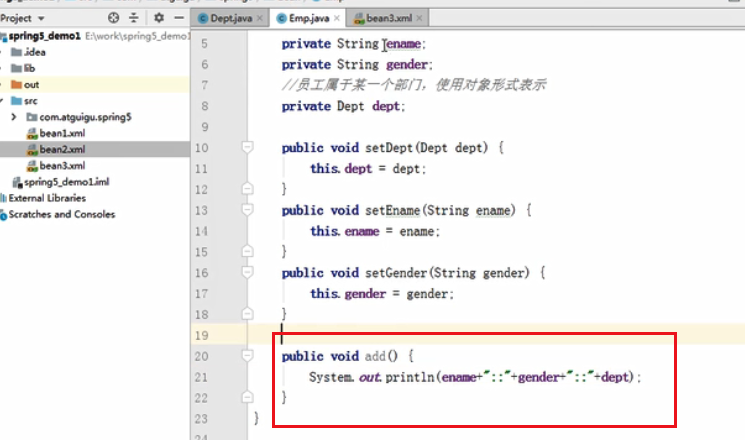Click this.ename assignment on line 14
The width and height of the screenshot is (745, 440).
click(375, 231)
